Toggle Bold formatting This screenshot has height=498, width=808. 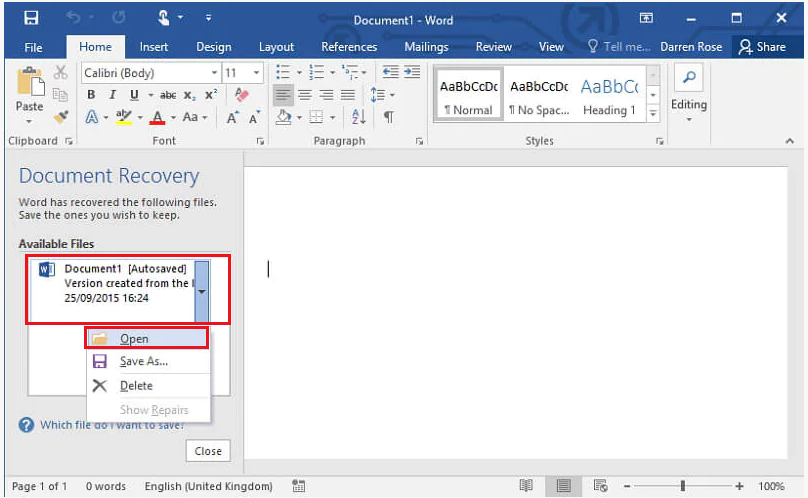click(91, 95)
